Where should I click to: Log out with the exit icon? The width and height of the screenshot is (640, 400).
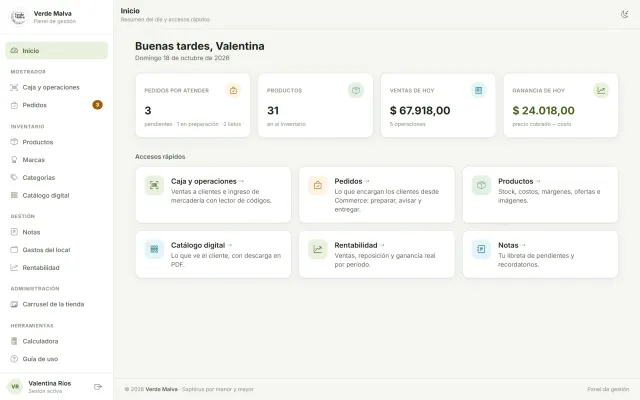point(98,387)
